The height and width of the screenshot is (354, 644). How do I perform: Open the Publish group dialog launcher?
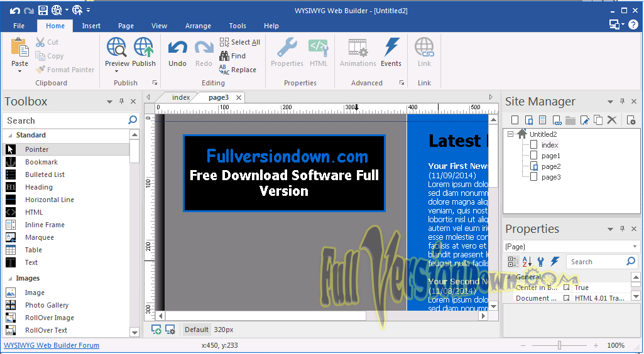click(x=155, y=83)
